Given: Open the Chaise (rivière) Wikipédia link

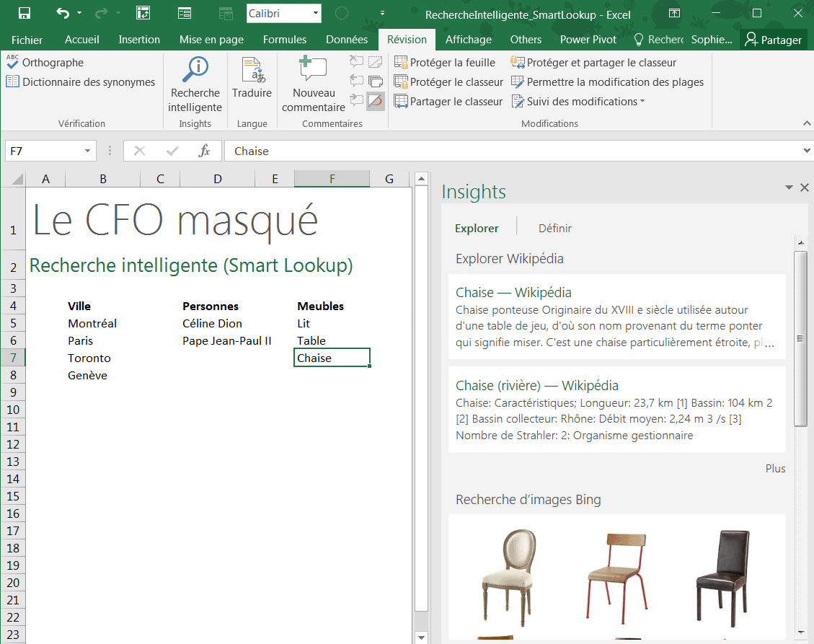Looking at the screenshot, I should (536, 386).
